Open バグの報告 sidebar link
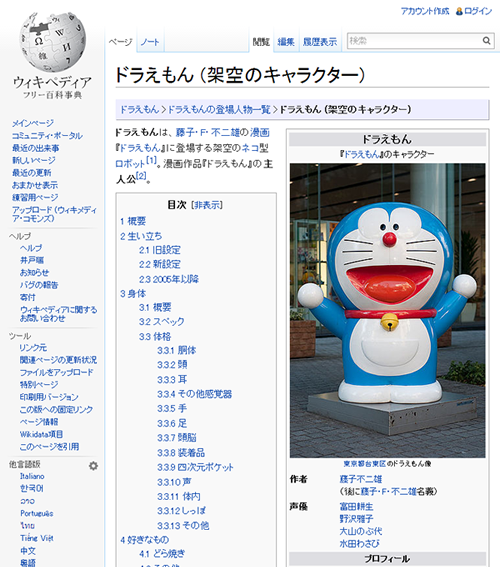The image size is (500, 567). coord(39,285)
